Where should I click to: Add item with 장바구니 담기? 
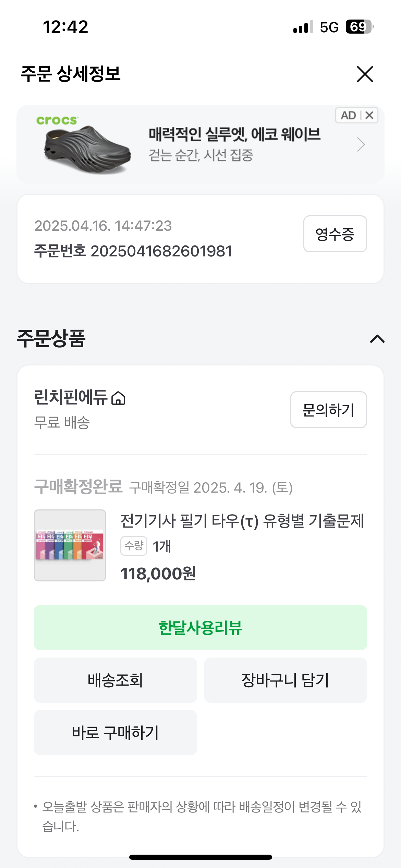(x=285, y=680)
